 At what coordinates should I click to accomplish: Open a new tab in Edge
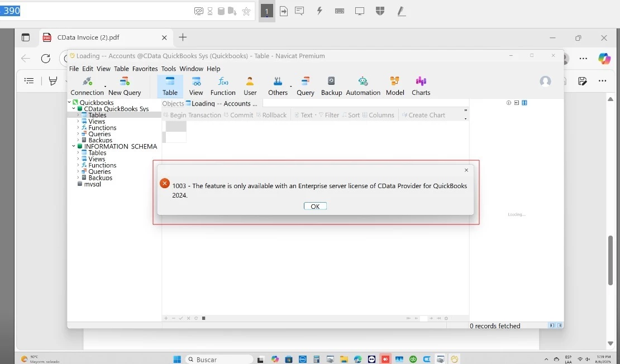click(x=183, y=37)
